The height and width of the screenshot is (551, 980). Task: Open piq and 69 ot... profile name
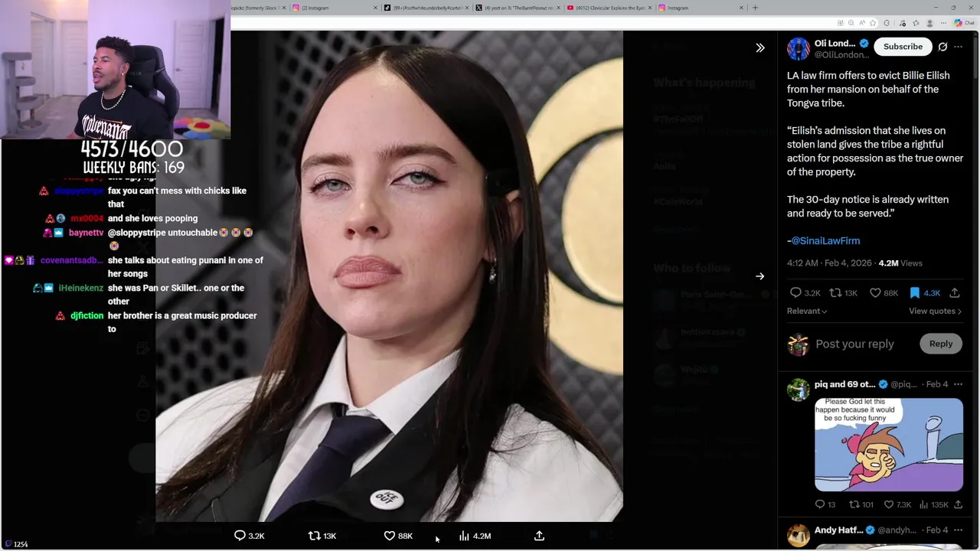pos(845,384)
